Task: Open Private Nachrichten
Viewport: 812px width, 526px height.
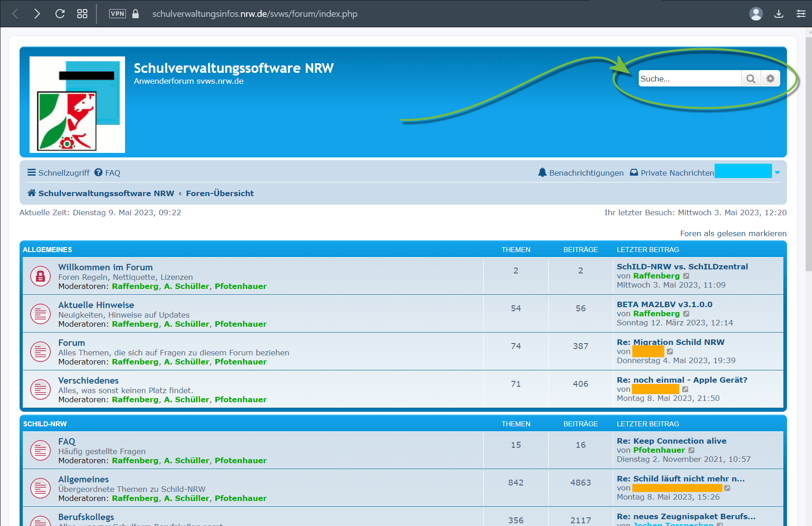Action: (672, 173)
